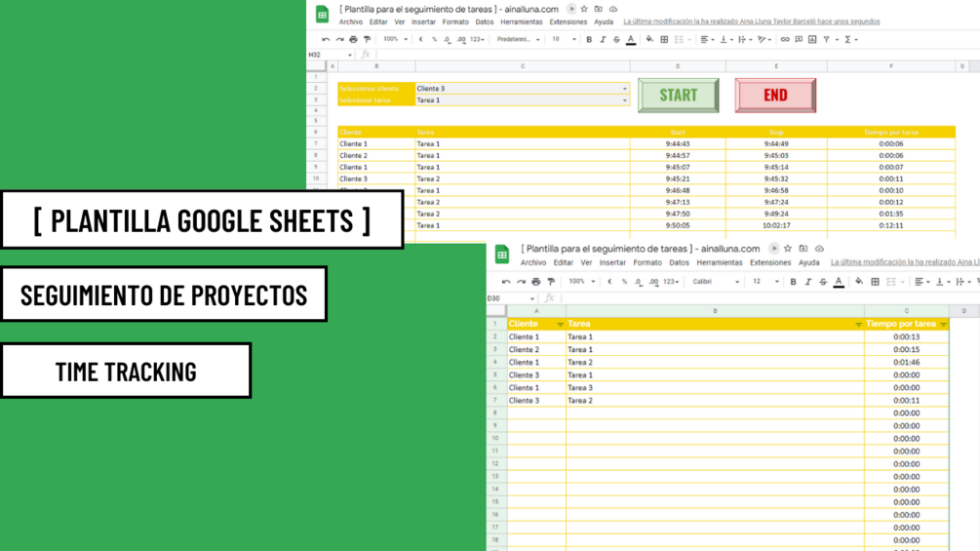The width and height of the screenshot is (980, 551).
Task: Open Tarea column filter arrow in lower sheet
Action: [858, 324]
